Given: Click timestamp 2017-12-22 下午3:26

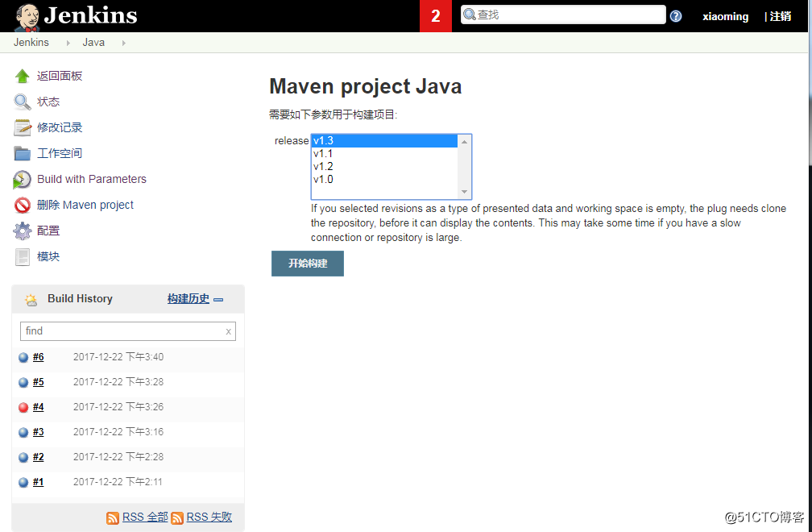Looking at the screenshot, I should coord(118,406).
